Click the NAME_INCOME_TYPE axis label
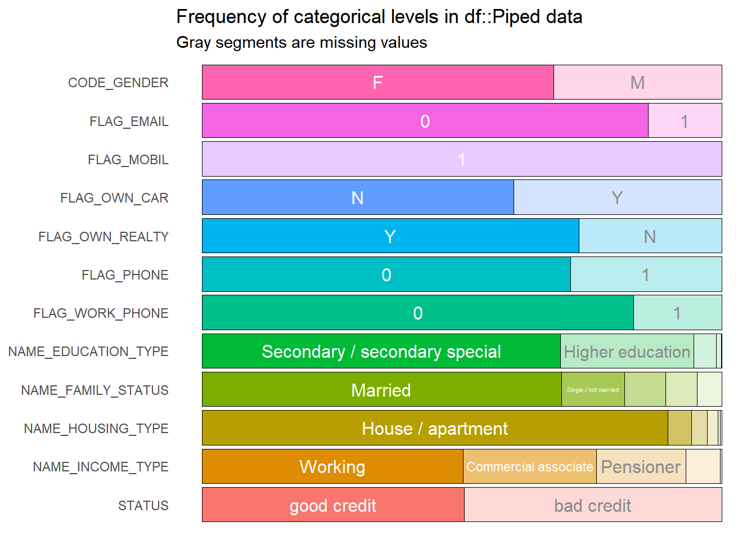The width and height of the screenshot is (756, 540). (x=101, y=467)
